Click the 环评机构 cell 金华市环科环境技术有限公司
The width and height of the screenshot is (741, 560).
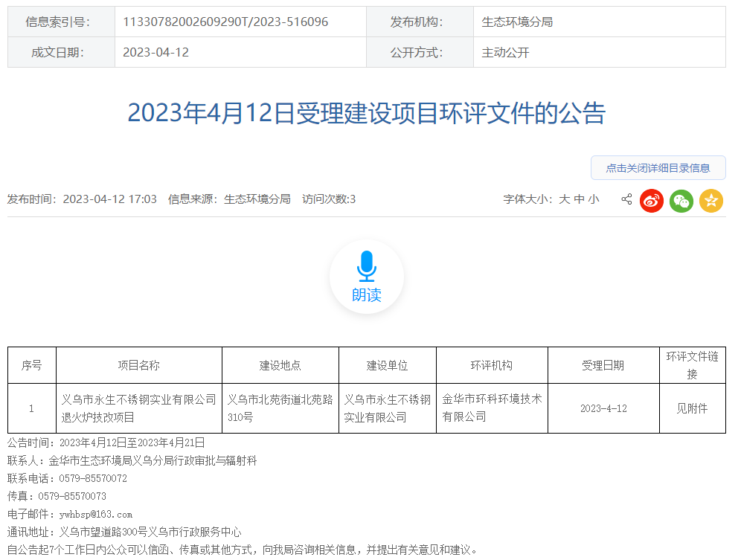click(x=492, y=408)
